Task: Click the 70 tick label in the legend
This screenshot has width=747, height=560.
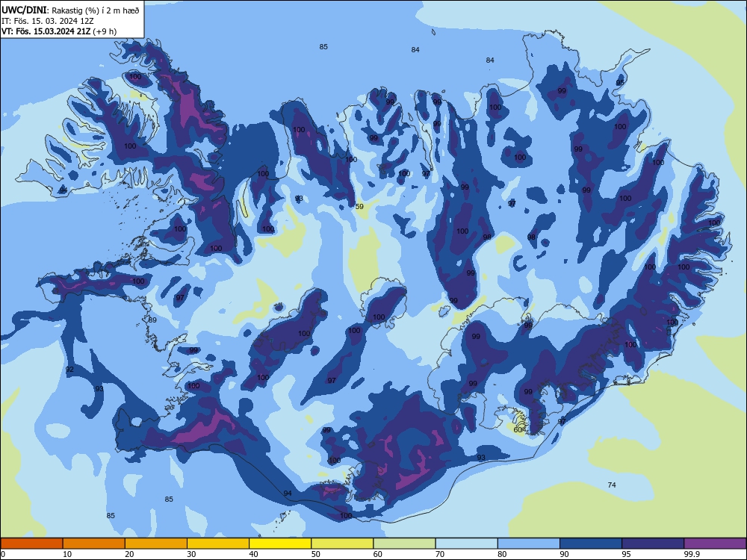Action: tap(440, 554)
